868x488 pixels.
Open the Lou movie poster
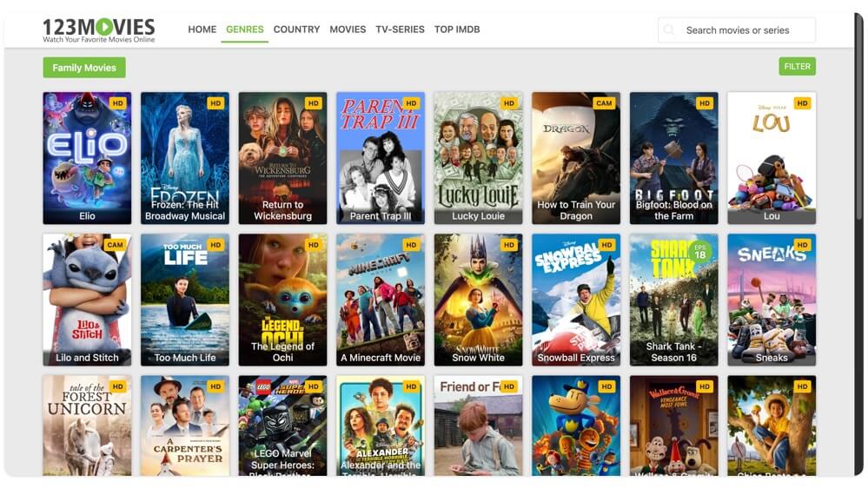click(x=772, y=158)
